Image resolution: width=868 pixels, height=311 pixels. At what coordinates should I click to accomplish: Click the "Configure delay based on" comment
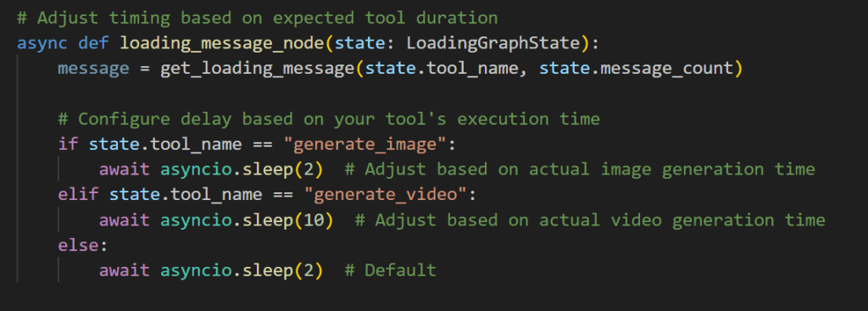tap(200, 119)
